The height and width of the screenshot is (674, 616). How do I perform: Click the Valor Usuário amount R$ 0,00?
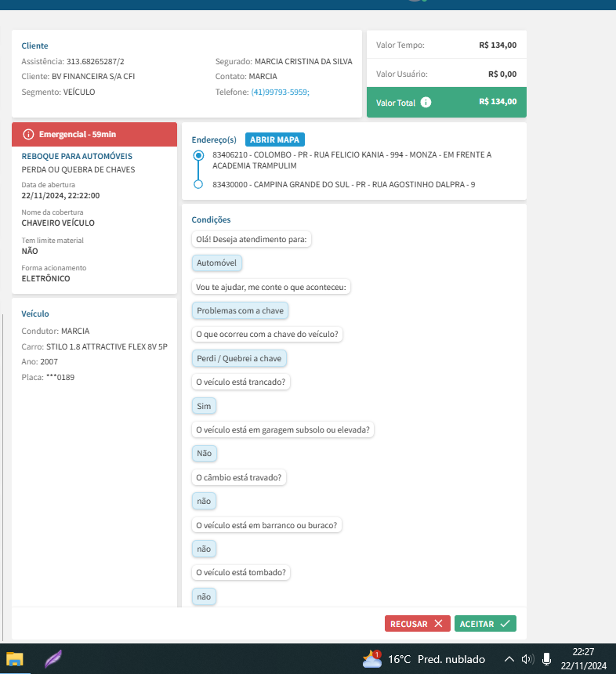click(502, 74)
